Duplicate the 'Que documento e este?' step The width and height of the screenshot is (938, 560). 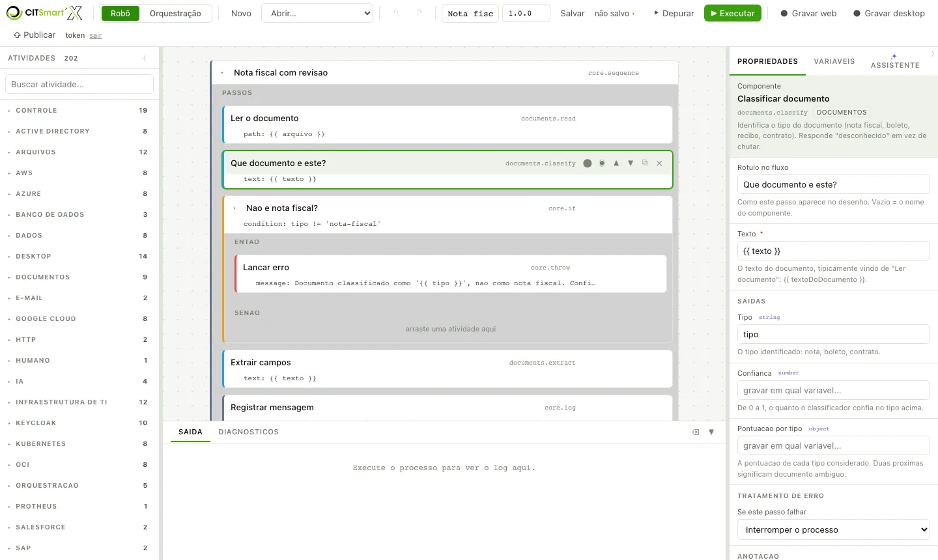[x=645, y=163]
